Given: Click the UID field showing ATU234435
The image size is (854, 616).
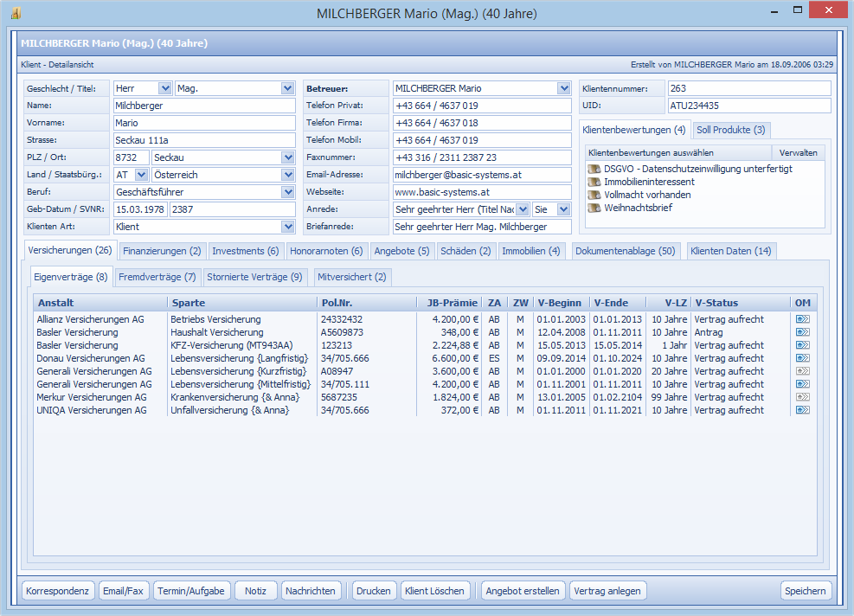Looking at the screenshot, I should click(x=749, y=106).
